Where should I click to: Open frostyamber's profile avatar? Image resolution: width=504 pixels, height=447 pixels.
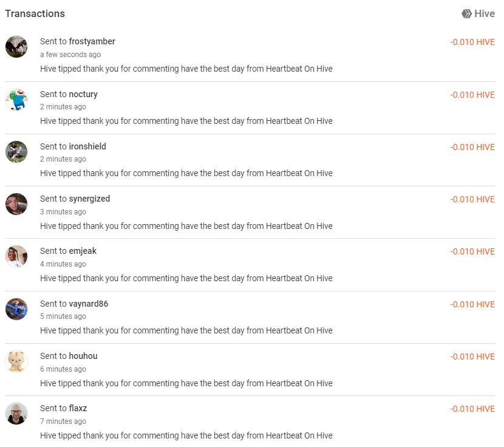click(16, 47)
